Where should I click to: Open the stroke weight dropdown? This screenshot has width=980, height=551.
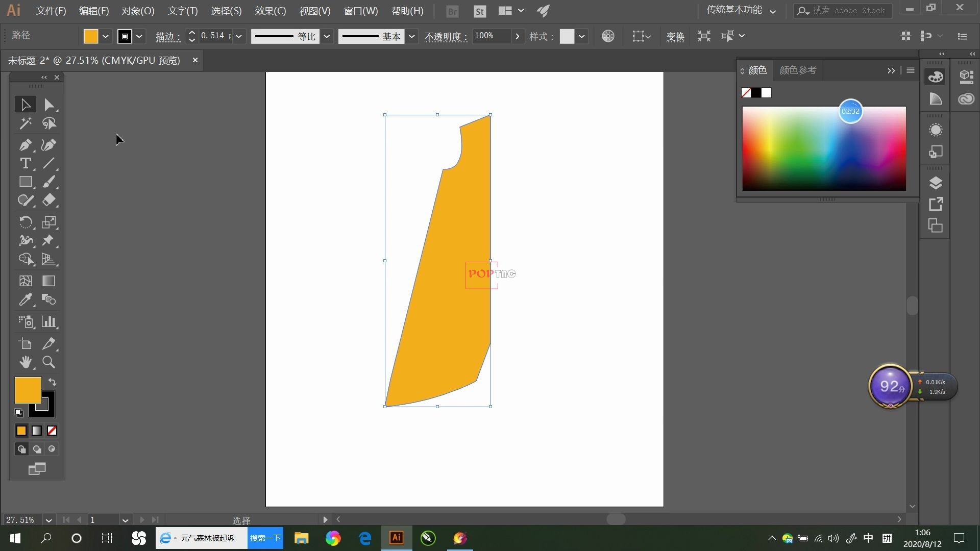click(x=238, y=36)
